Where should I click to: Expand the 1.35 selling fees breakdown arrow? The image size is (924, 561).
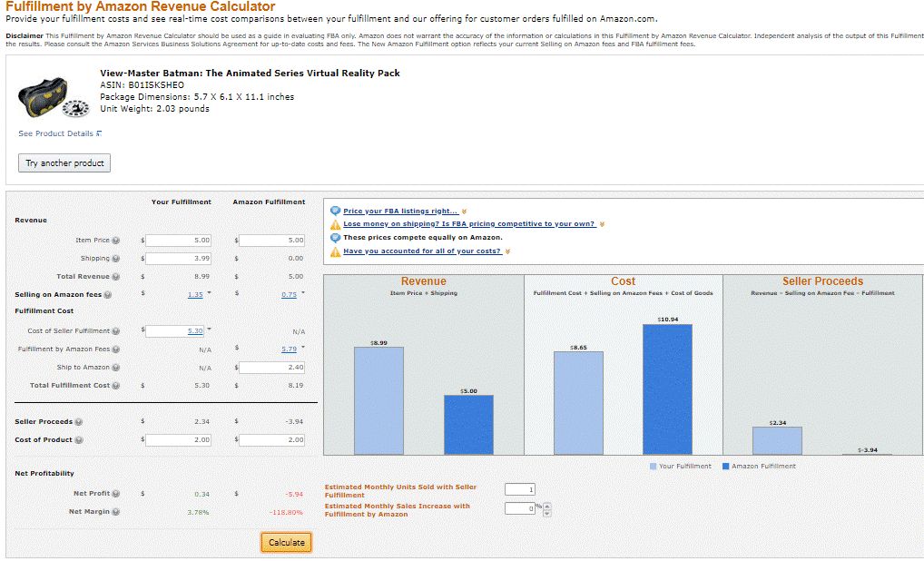(209, 293)
